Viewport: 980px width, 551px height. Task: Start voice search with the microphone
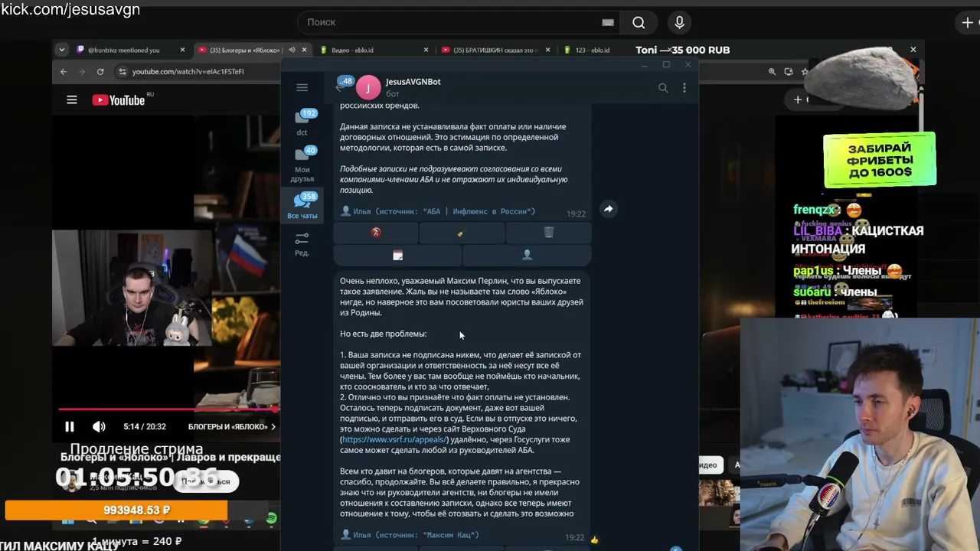coord(679,22)
